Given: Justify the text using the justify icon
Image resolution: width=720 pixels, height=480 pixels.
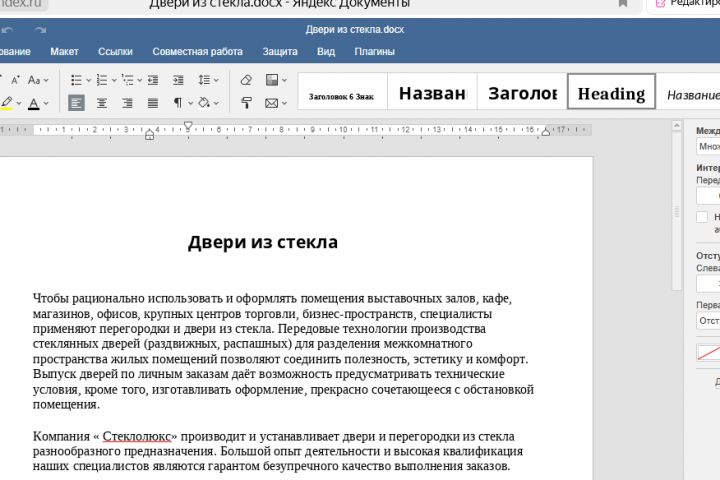Looking at the screenshot, I should tap(153, 103).
